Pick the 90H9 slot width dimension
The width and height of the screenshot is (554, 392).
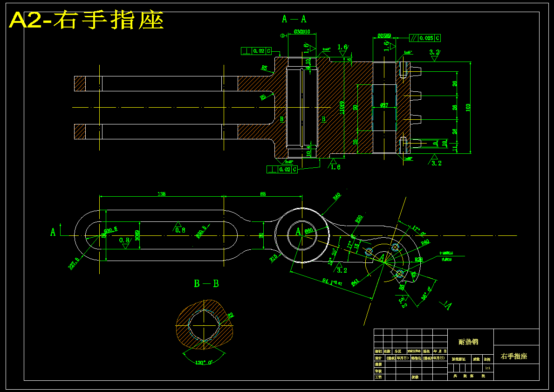click(137, 235)
